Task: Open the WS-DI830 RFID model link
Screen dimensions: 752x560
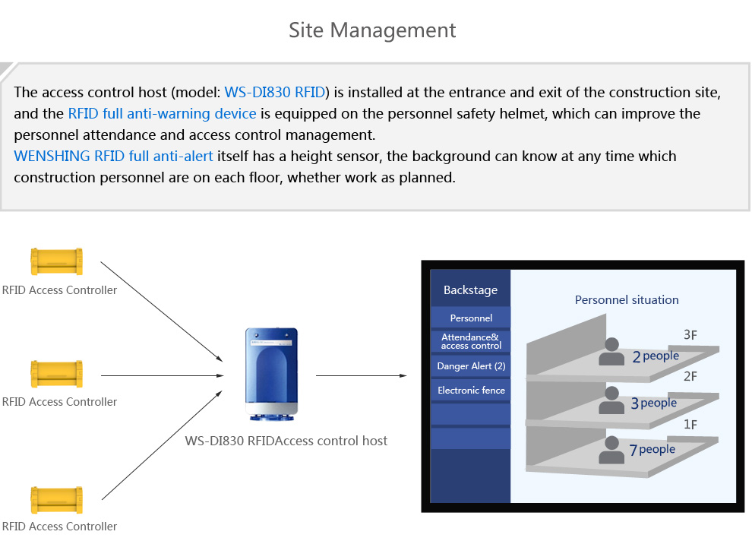Action: [275, 93]
